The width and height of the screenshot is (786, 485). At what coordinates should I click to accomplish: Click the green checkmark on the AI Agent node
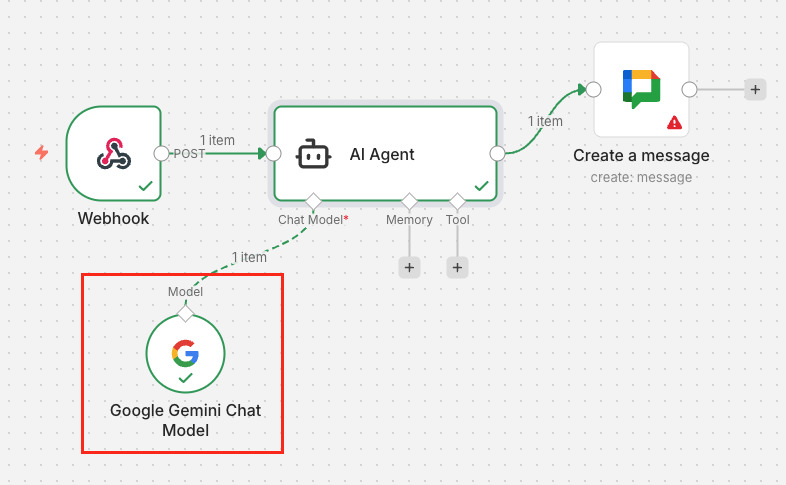pyautogui.click(x=481, y=186)
